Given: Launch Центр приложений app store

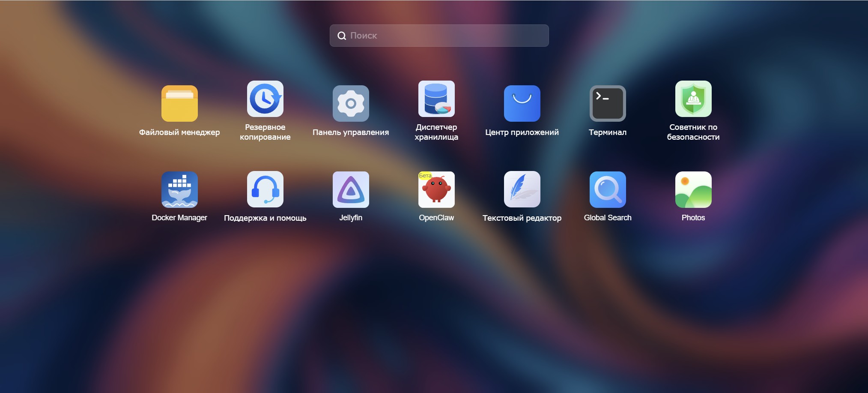Looking at the screenshot, I should [x=522, y=103].
